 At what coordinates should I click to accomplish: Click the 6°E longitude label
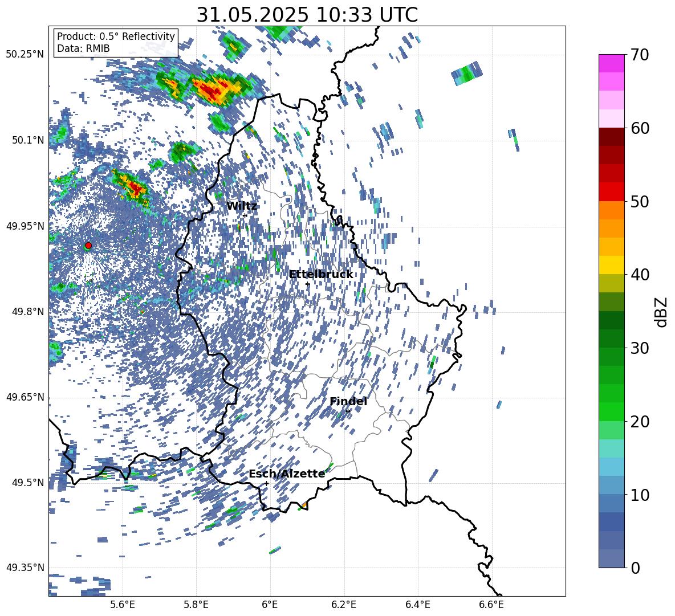[x=270, y=605]
